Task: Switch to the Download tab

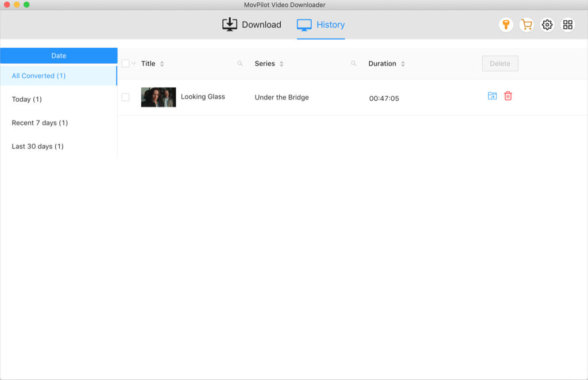Action: (x=252, y=25)
